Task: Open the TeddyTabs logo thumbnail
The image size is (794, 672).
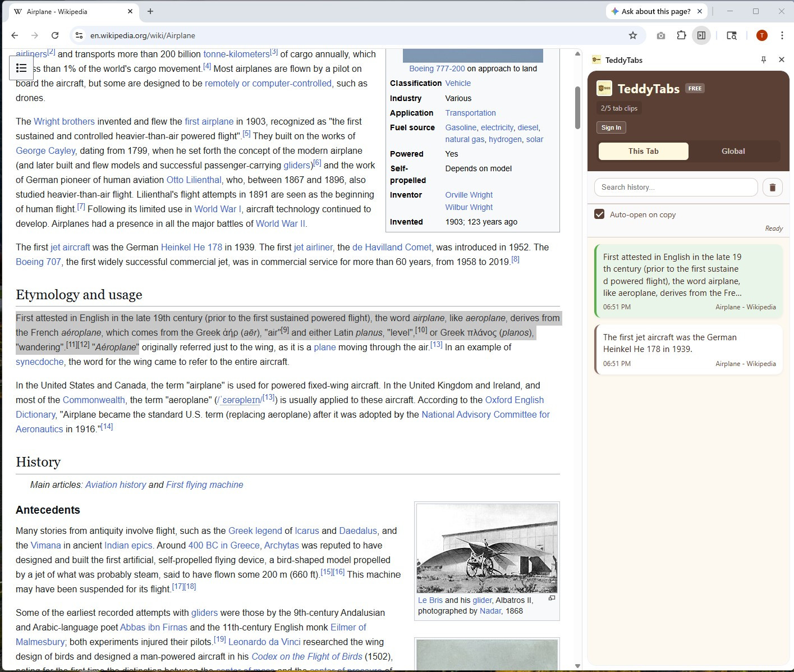Action: coord(605,88)
